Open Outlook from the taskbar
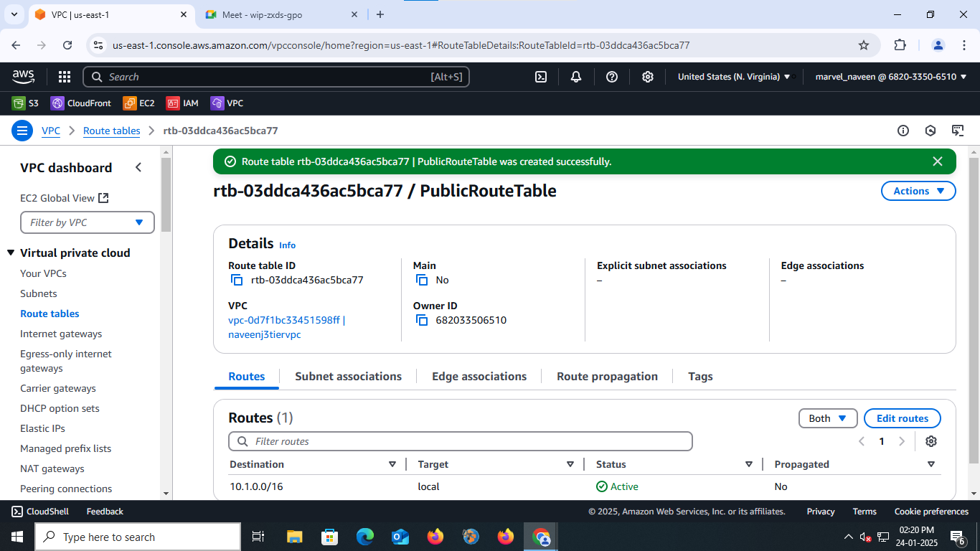The width and height of the screenshot is (980, 551). point(400,537)
